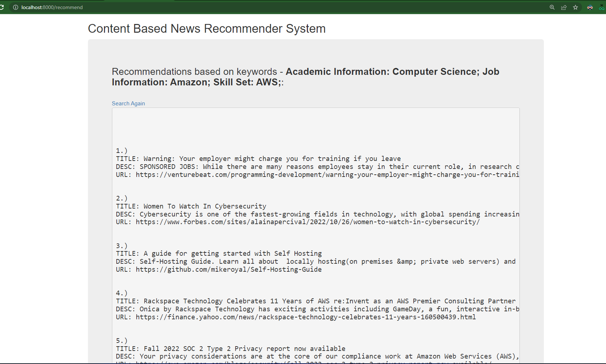Viewport: 606px width, 364px height.
Task: Share this page using the share icon
Action: 564,7
